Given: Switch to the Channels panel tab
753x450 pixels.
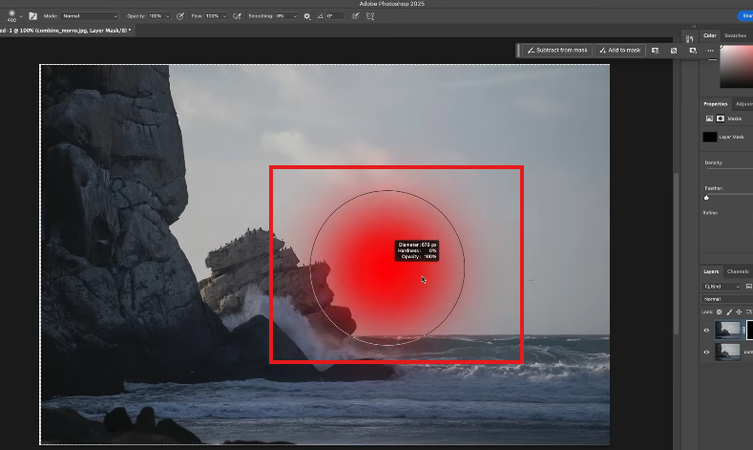Looking at the screenshot, I should [738, 271].
